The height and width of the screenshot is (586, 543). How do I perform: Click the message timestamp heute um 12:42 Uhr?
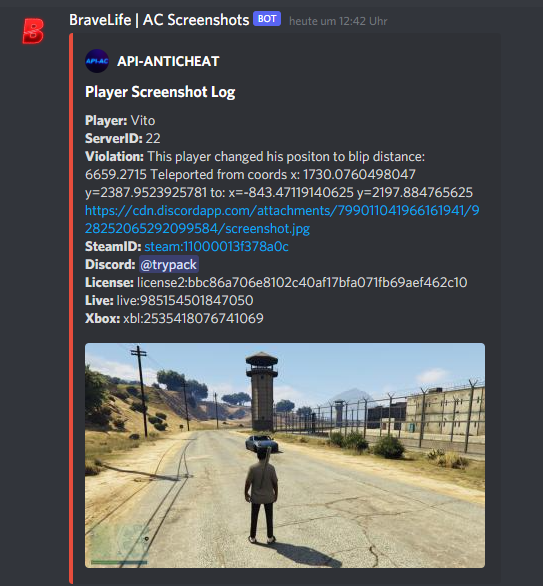coord(338,21)
